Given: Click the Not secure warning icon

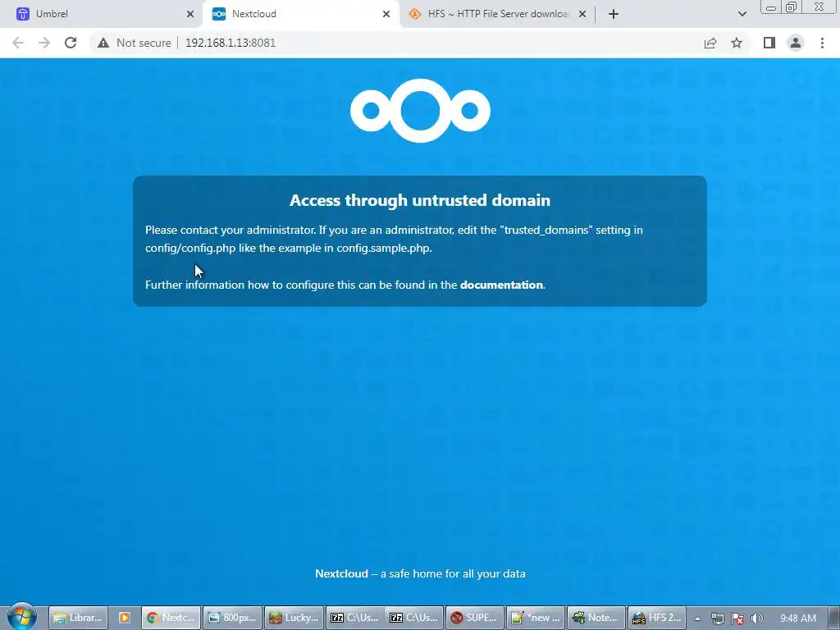Looking at the screenshot, I should [103, 43].
